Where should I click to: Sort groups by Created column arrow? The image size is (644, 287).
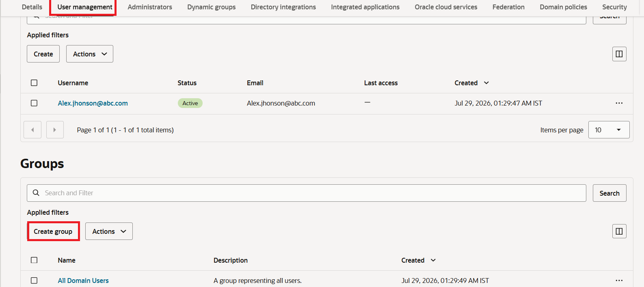433,260
